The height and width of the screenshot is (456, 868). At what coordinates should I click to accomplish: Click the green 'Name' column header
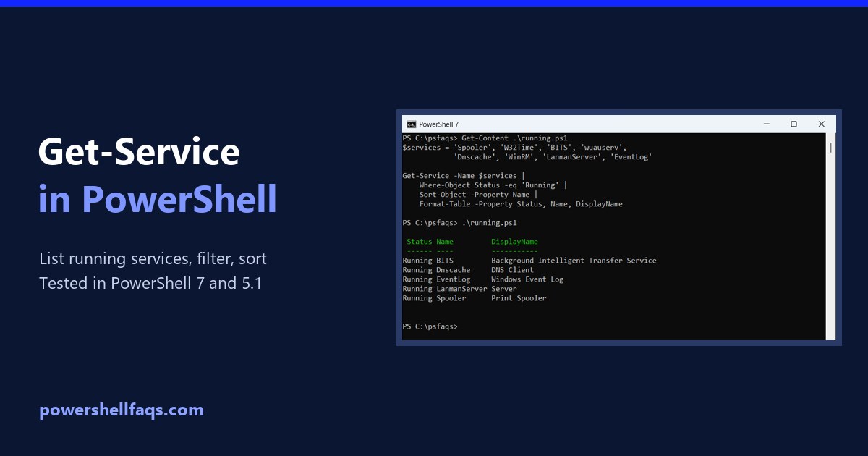[x=445, y=242]
